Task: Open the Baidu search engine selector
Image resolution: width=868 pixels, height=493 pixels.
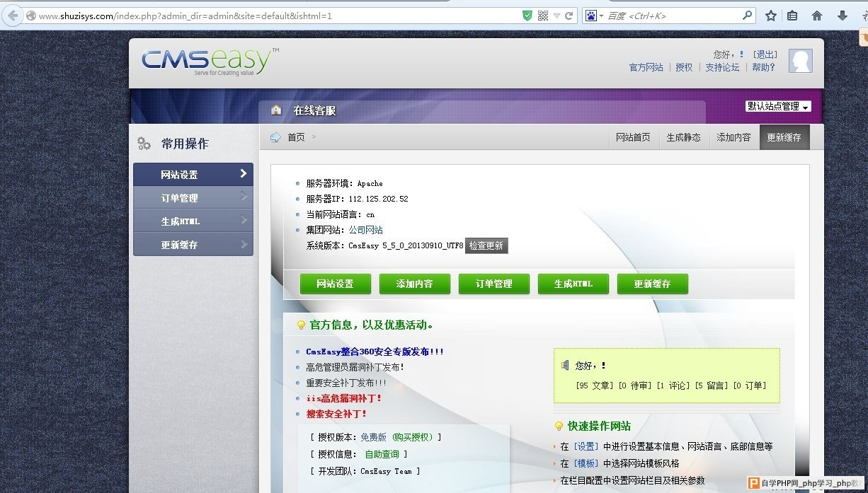Action: click(x=594, y=16)
